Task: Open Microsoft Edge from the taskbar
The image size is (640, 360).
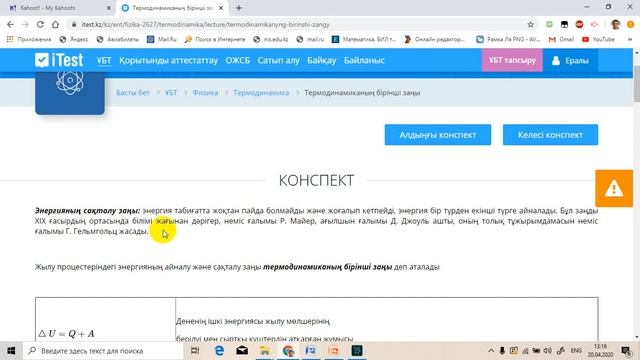Action: [x=219, y=351]
